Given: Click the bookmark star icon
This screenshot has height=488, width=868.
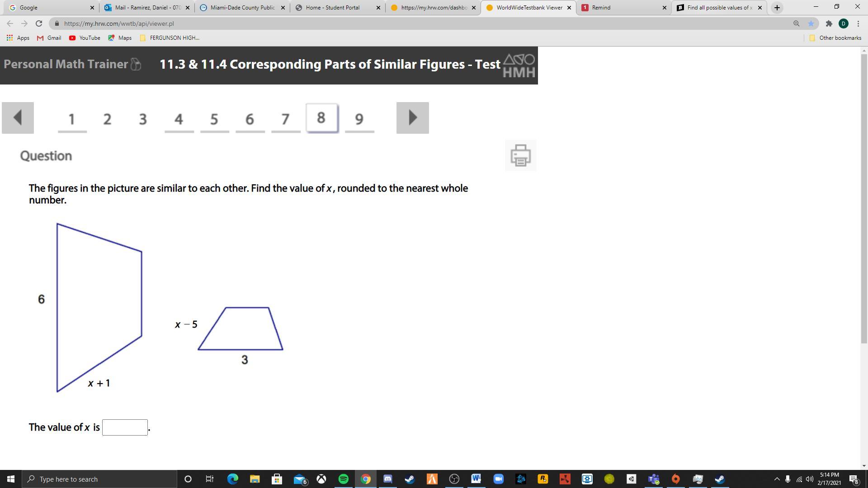Looking at the screenshot, I should tap(811, 23).
